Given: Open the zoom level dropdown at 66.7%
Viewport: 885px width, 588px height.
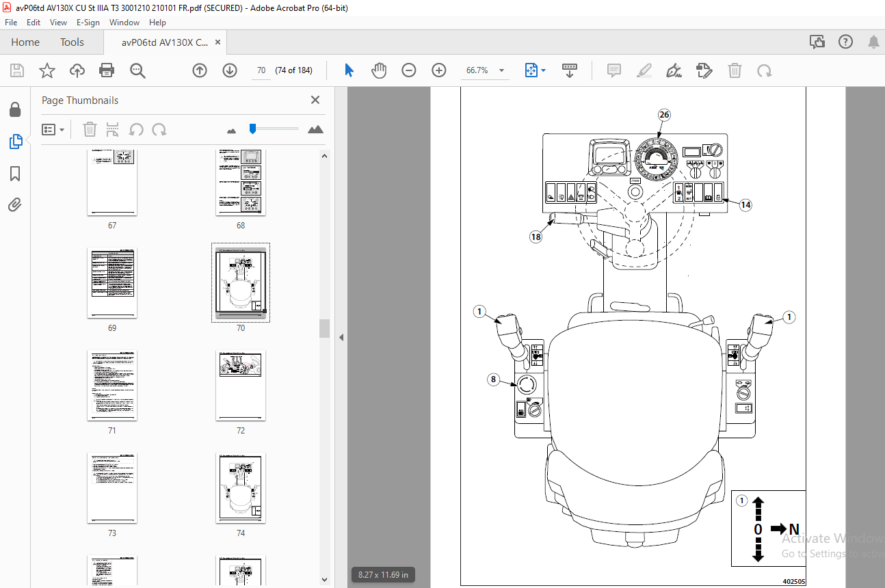Looking at the screenshot, I should coord(501,70).
